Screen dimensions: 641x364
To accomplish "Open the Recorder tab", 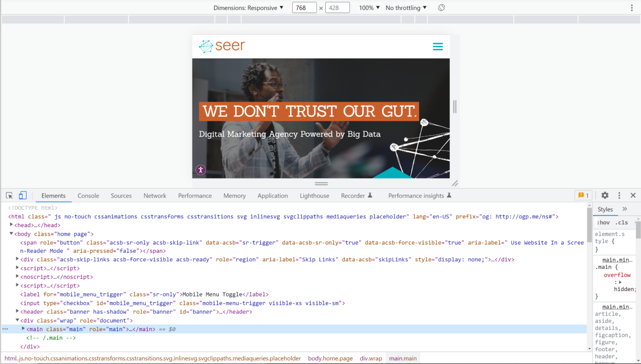I will pos(356,196).
